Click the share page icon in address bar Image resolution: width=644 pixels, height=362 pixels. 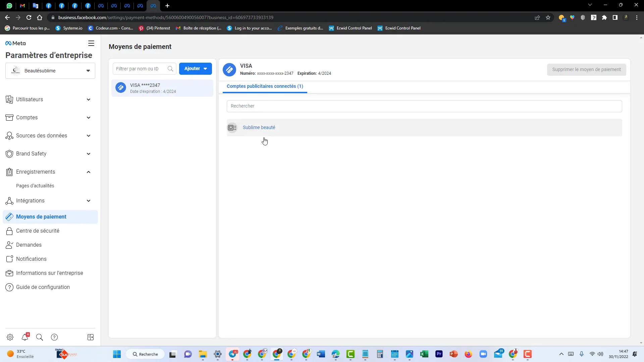pos(537,17)
